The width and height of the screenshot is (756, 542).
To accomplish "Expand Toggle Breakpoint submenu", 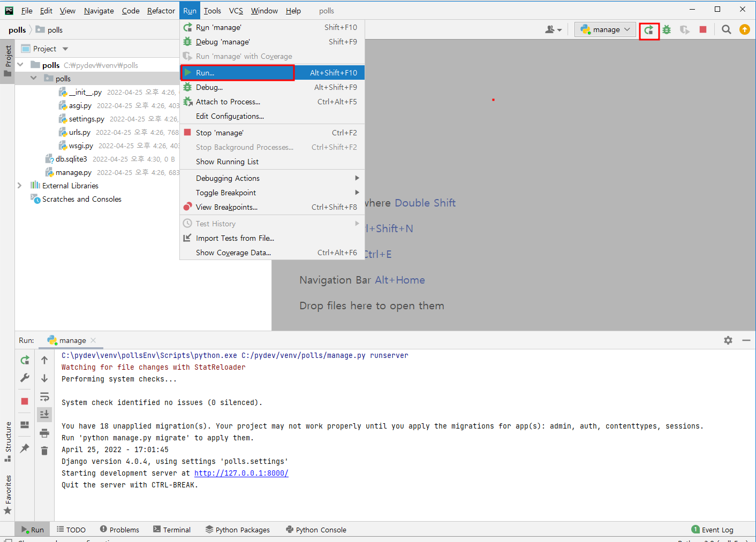I will (272, 193).
